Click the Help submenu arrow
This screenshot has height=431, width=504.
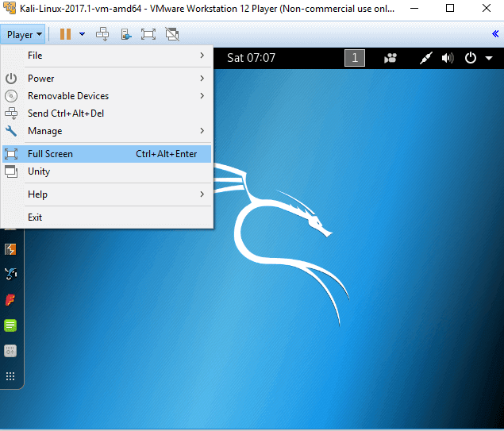[x=202, y=194]
